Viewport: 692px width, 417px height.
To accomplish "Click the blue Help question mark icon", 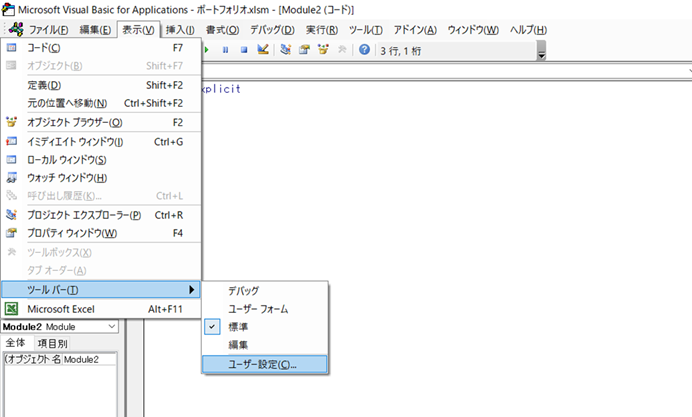I will 364,49.
